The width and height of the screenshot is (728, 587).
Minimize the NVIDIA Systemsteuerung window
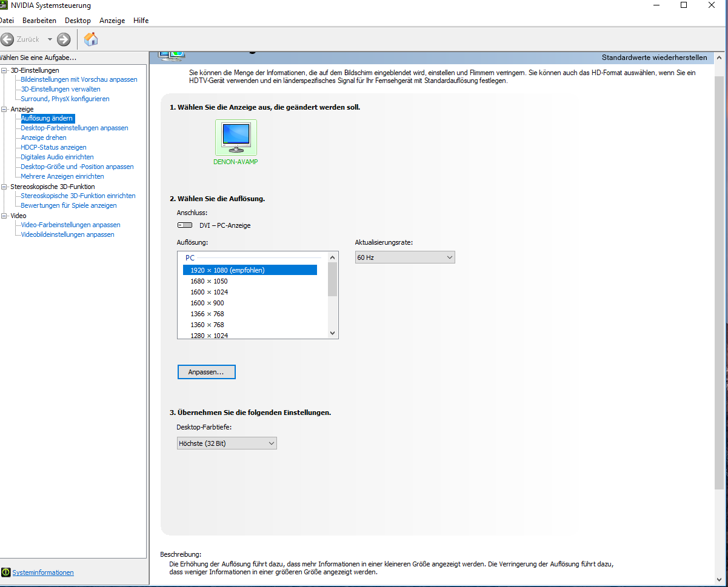point(656,5)
